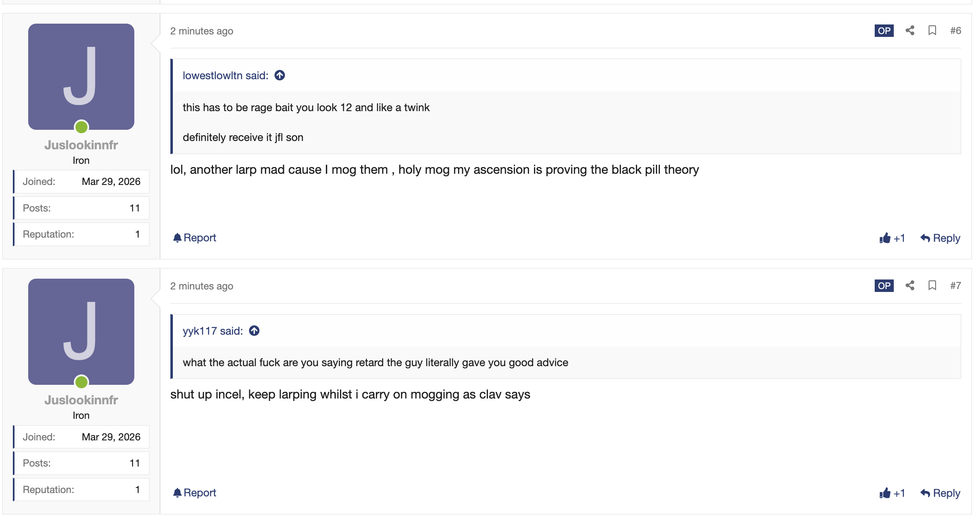
Task: Bookmark post #7
Action: click(932, 286)
